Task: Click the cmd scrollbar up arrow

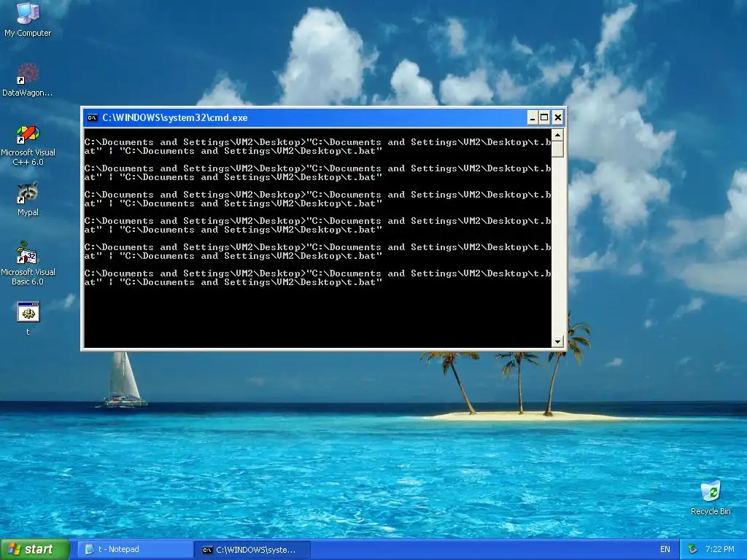Action: click(x=557, y=135)
